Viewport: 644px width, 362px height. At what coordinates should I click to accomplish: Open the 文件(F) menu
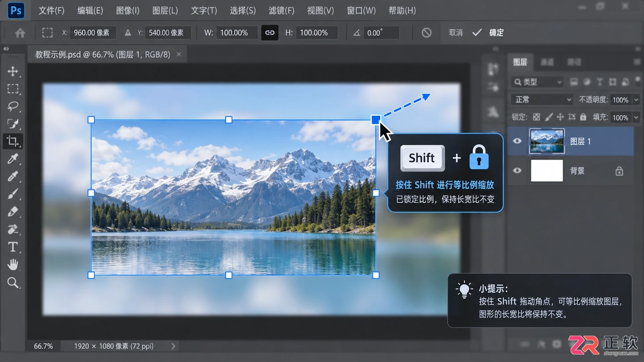click(51, 10)
